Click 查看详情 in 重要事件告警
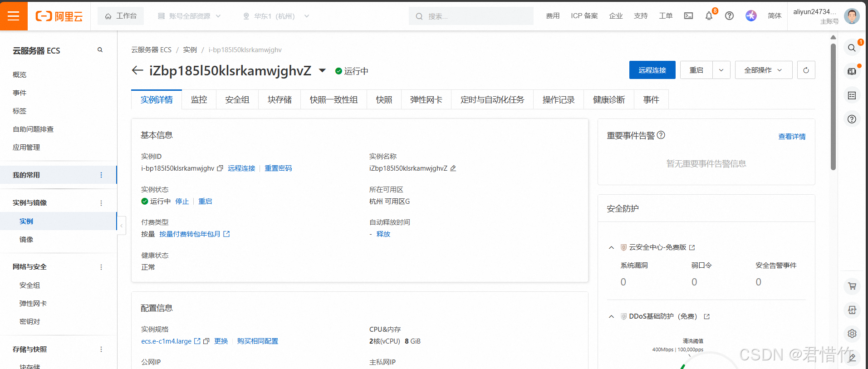The height and width of the screenshot is (369, 868). pos(792,137)
